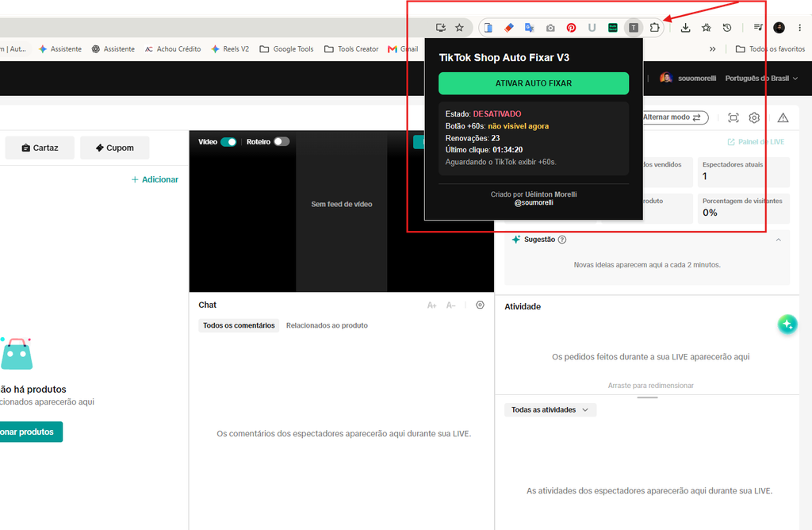
Task: Open the green Bulk Send extension
Action: coord(613,28)
